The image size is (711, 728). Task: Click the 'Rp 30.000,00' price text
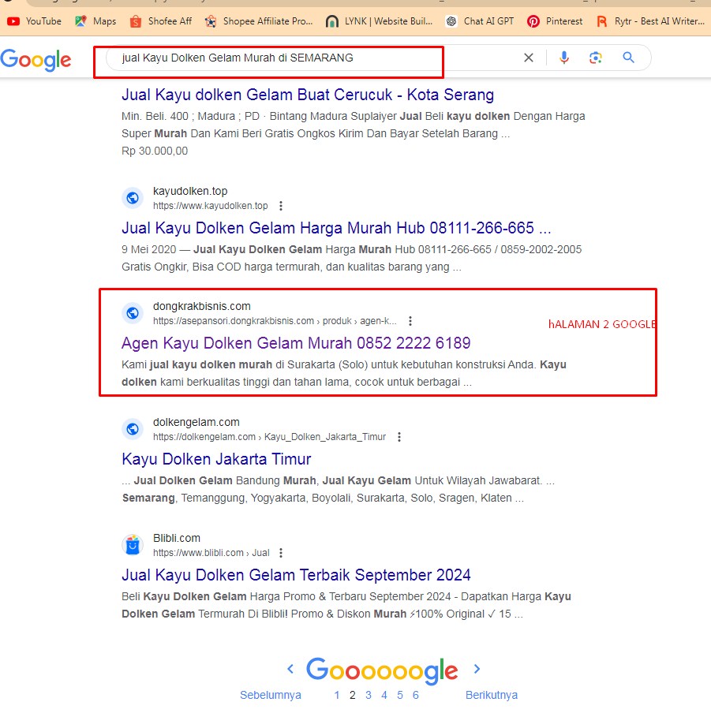(155, 151)
